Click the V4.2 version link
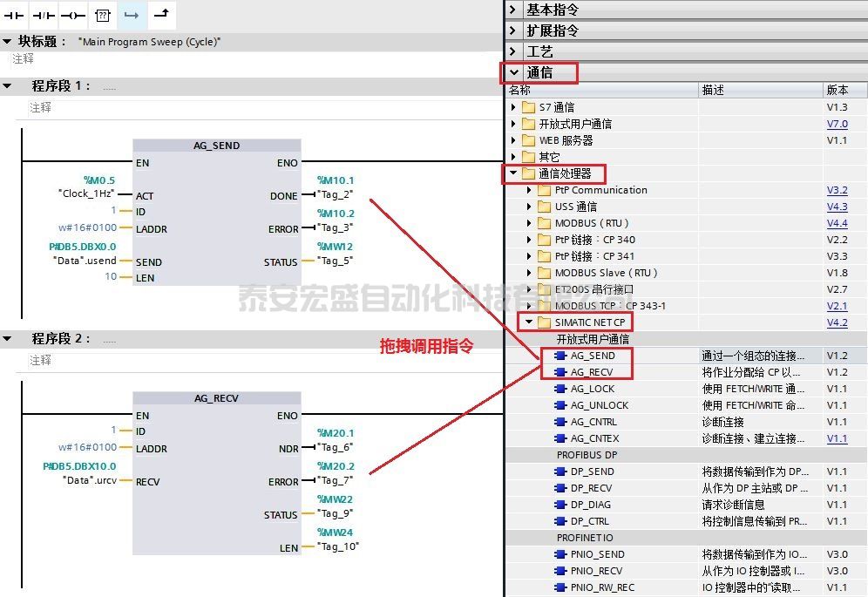 pyautogui.click(x=837, y=322)
